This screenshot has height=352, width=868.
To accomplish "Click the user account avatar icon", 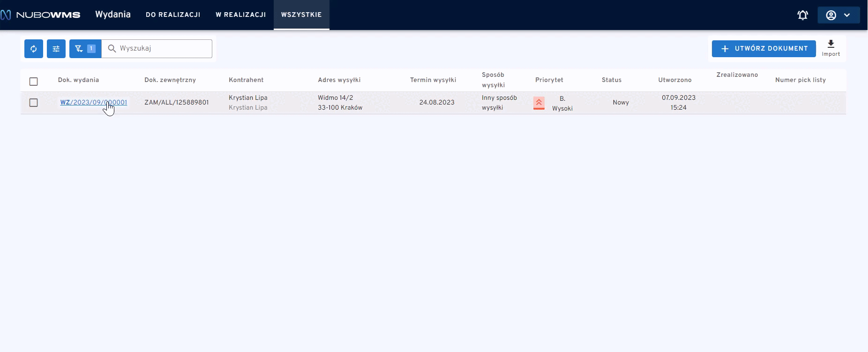I will [x=831, y=15].
